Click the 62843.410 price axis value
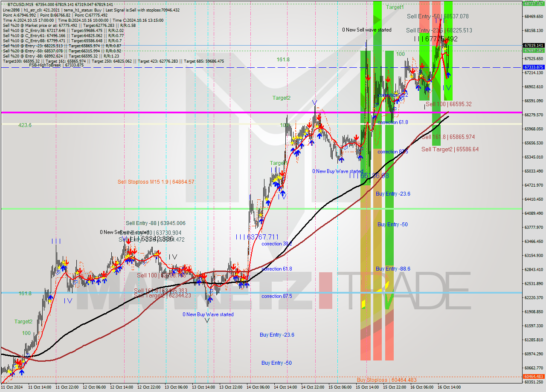 [x=534, y=269]
